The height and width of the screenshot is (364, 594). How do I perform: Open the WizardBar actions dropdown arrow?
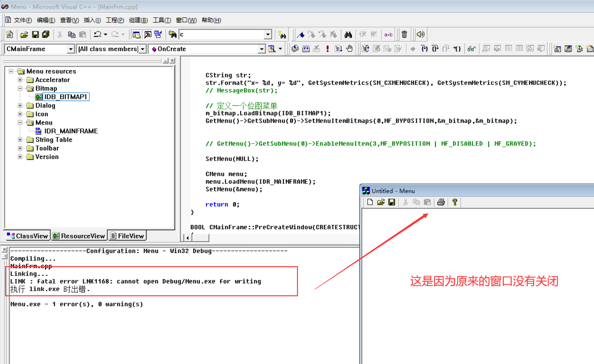click(280, 49)
